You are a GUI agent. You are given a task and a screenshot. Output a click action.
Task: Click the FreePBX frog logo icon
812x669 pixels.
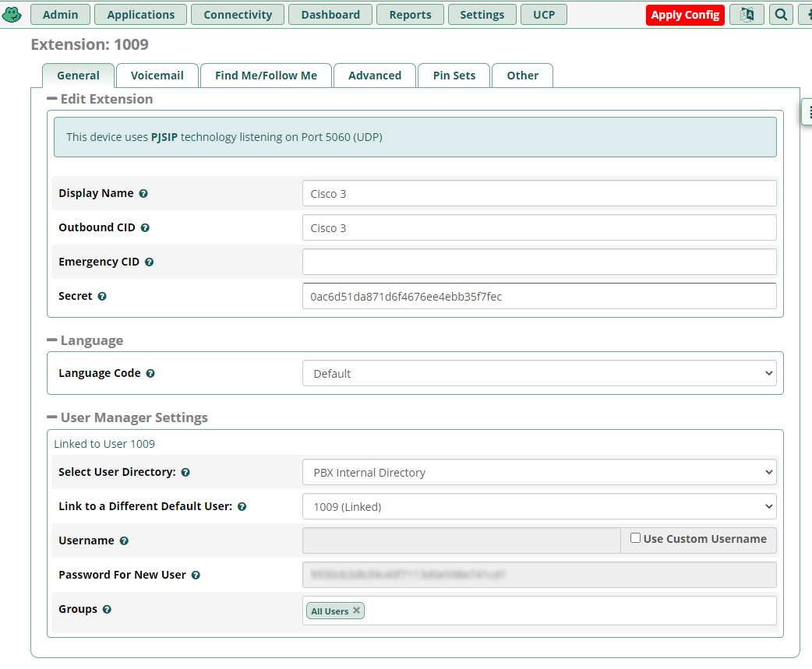tap(12, 15)
